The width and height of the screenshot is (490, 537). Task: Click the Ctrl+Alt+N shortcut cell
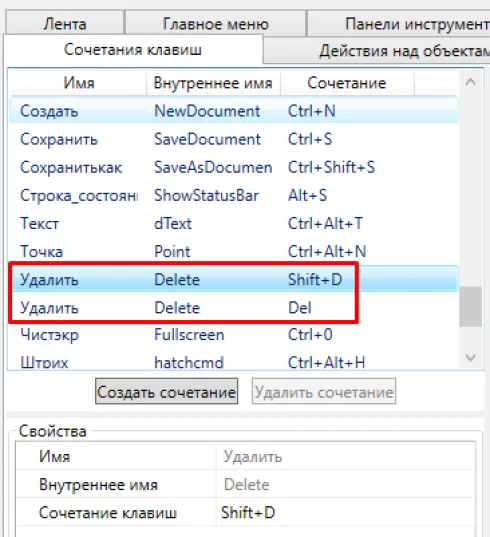tap(327, 252)
